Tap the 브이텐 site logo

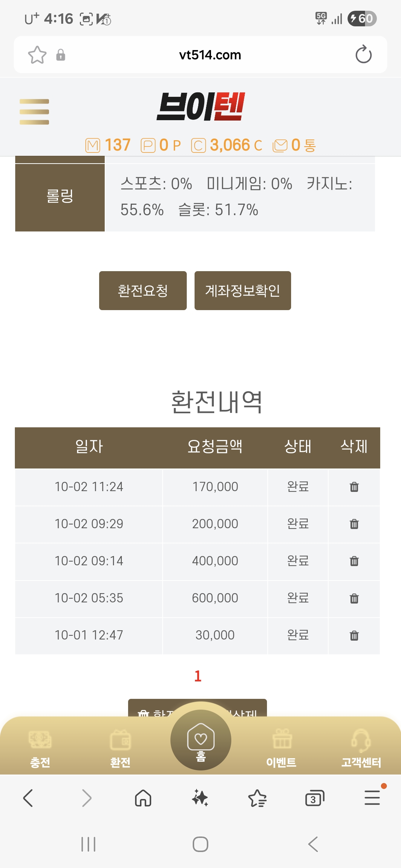click(200, 107)
